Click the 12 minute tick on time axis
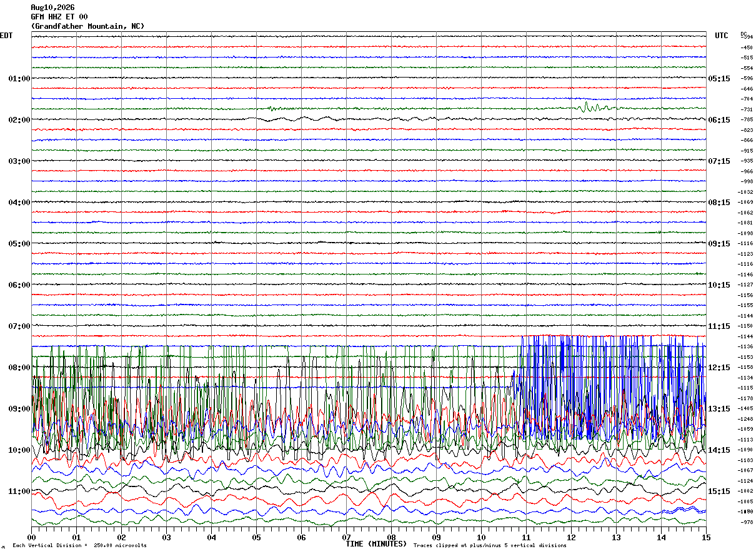756x554 pixels. click(x=571, y=537)
